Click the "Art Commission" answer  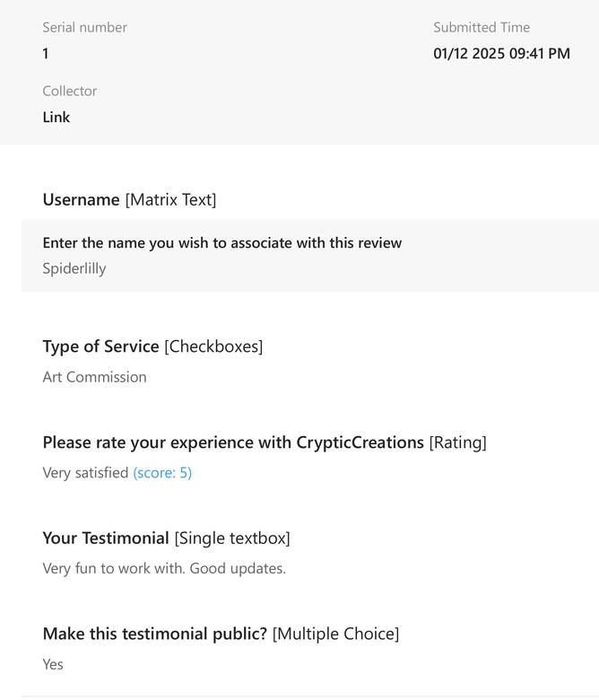click(94, 377)
